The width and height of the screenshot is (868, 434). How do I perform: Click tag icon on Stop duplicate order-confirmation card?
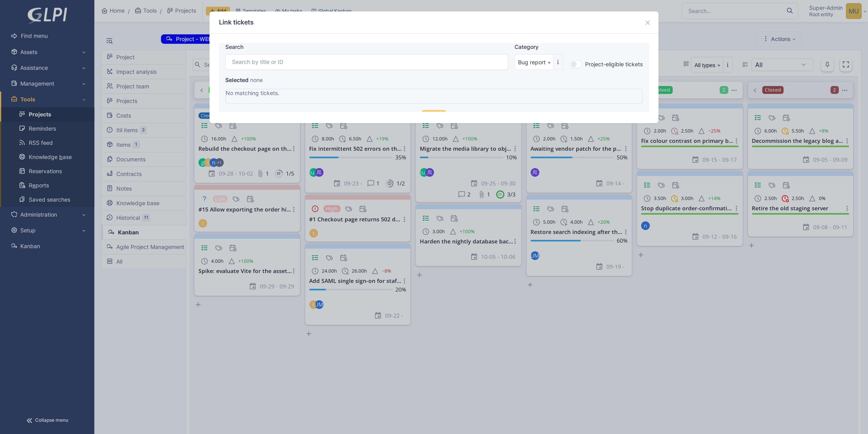click(661, 185)
